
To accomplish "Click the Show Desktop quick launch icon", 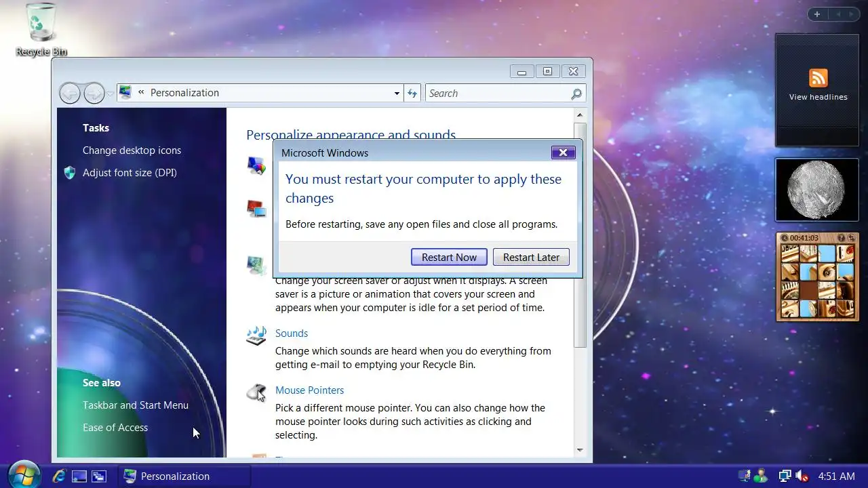I will (x=79, y=476).
